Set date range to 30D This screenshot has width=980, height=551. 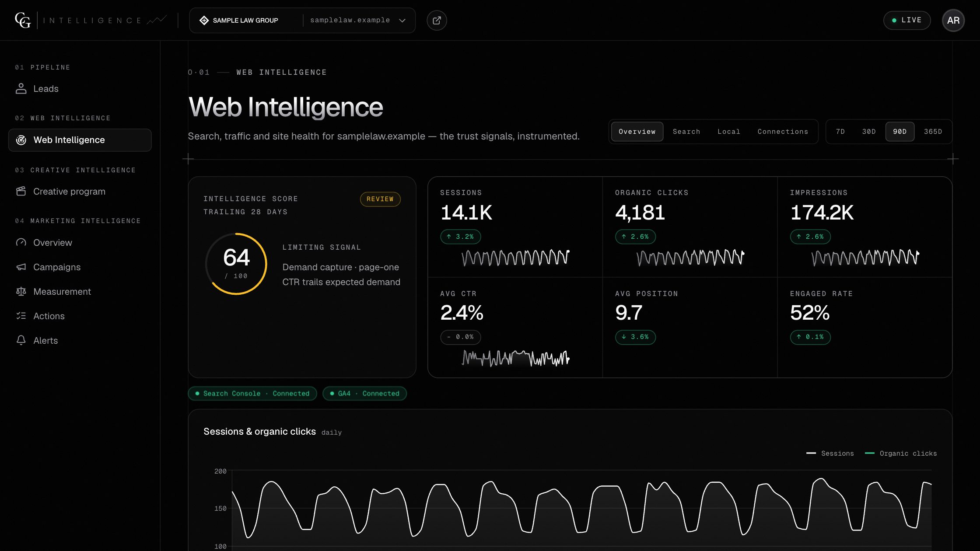point(869,132)
